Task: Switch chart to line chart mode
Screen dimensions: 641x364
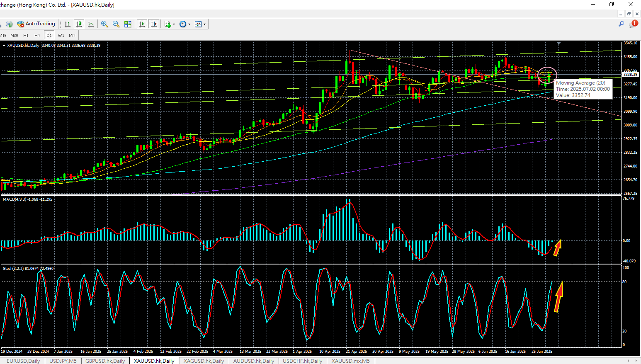Action: 91,24
